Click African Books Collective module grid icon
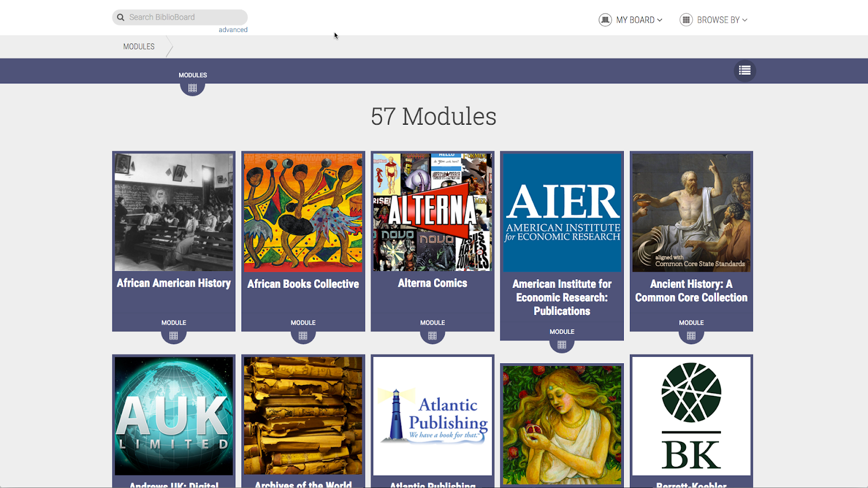Viewport: 868px width, 488px height. pos(303,336)
